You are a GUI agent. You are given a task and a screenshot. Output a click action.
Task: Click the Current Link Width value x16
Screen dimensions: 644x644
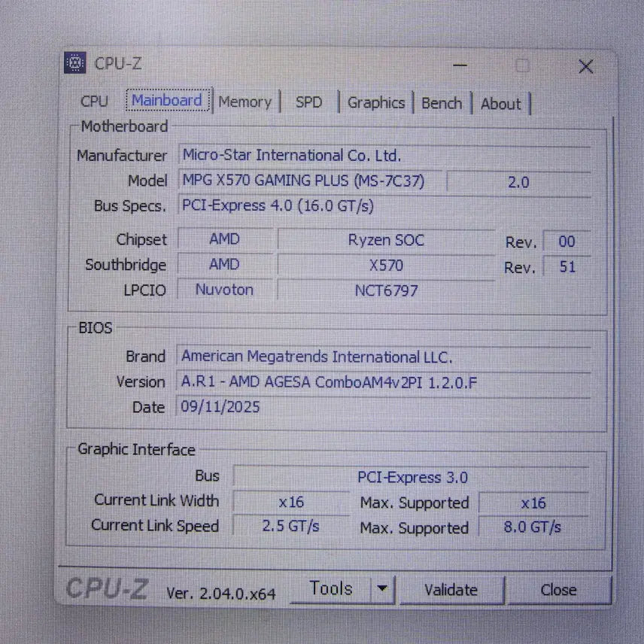(x=291, y=502)
